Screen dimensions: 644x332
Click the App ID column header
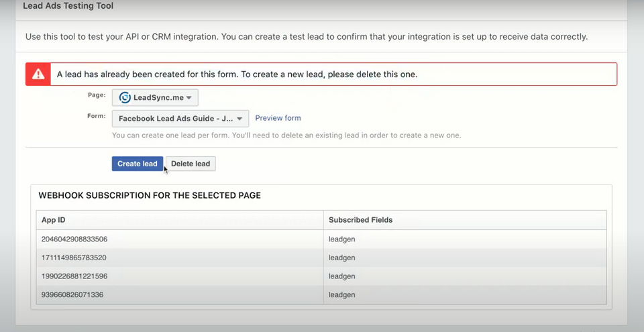tap(53, 220)
